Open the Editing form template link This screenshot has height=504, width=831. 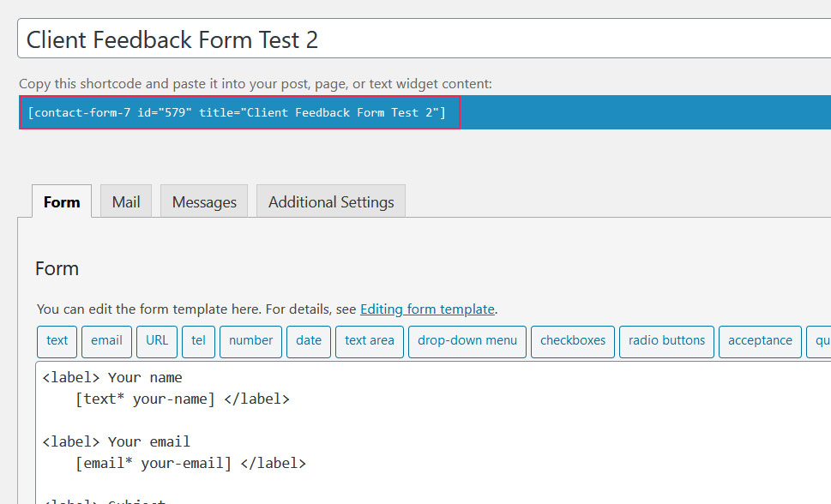point(427,309)
